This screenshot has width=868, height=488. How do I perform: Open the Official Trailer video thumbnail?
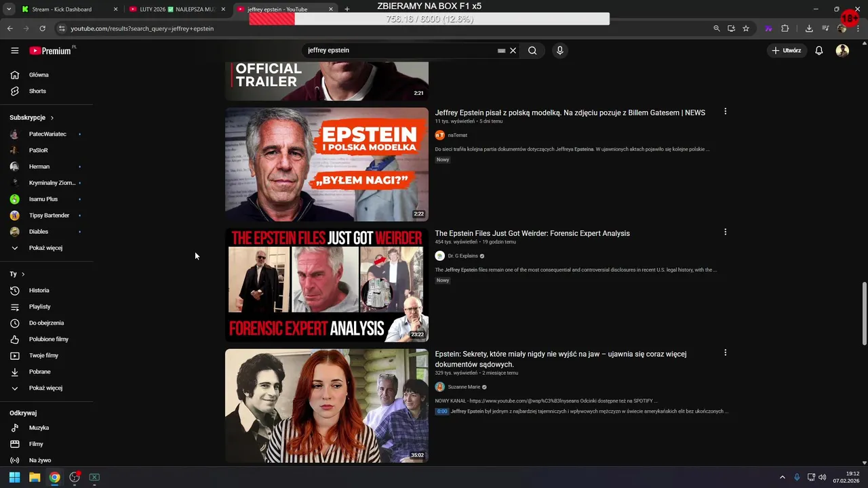pos(327,81)
